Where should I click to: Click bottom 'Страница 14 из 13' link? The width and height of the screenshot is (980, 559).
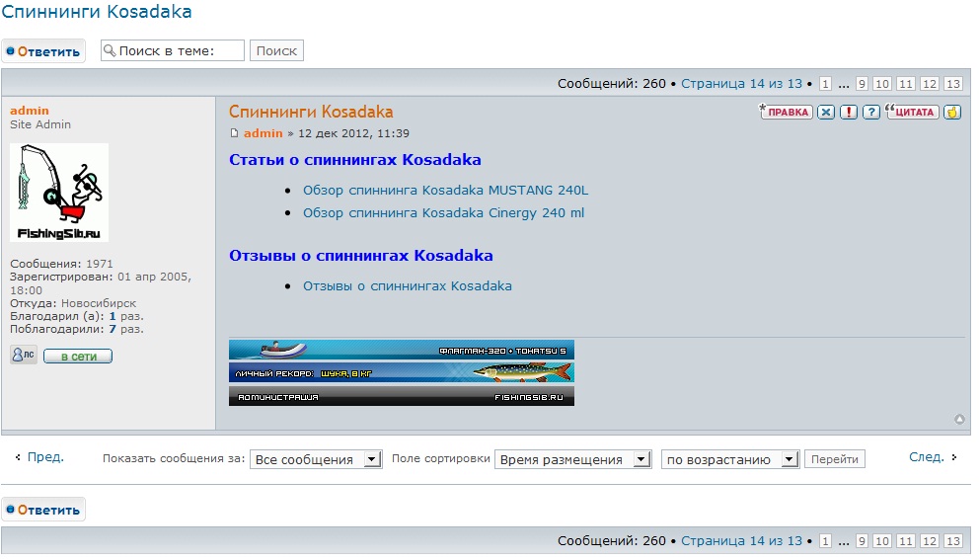click(741, 541)
